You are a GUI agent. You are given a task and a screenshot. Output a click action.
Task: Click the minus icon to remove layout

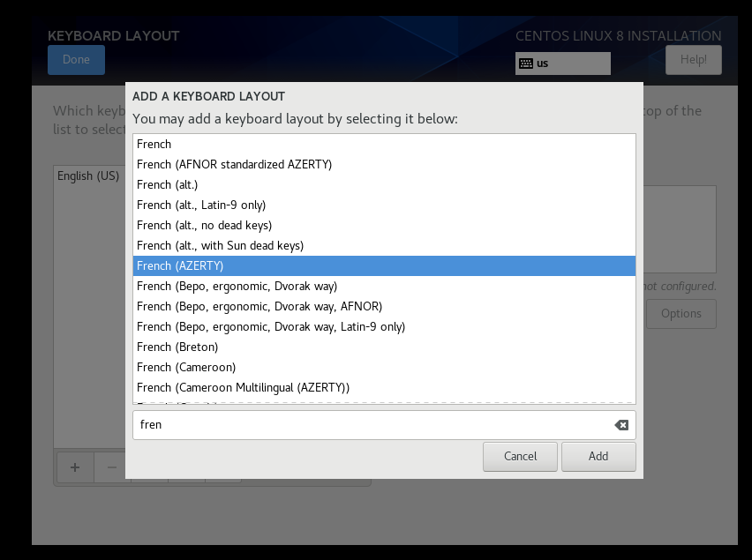(111, 467)
